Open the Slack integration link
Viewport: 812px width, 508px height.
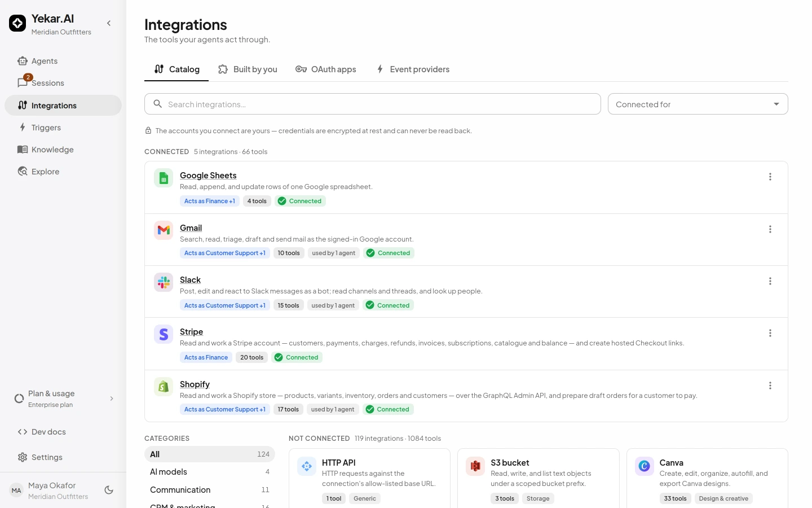pyautogui.click(x=190, y=280)
